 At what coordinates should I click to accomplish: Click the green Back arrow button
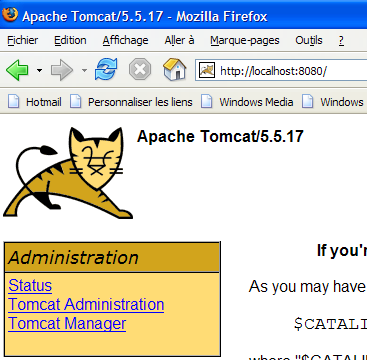(x=17, y=70)
